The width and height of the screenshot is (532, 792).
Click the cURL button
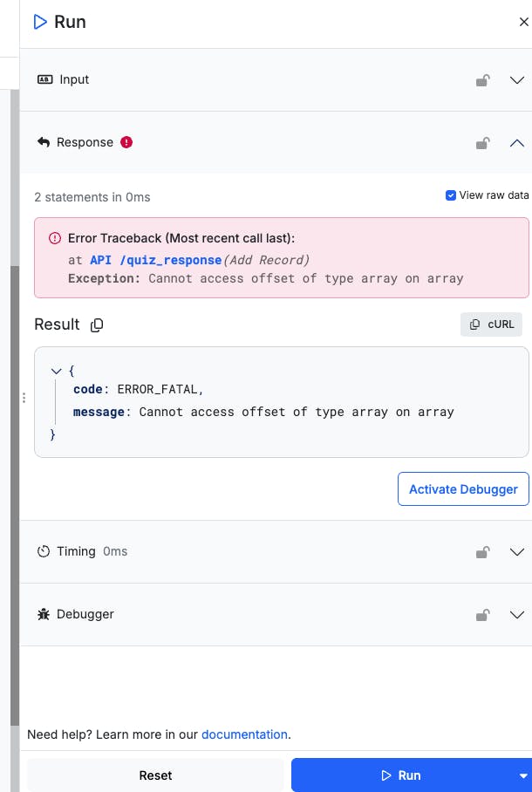point(492,324)
